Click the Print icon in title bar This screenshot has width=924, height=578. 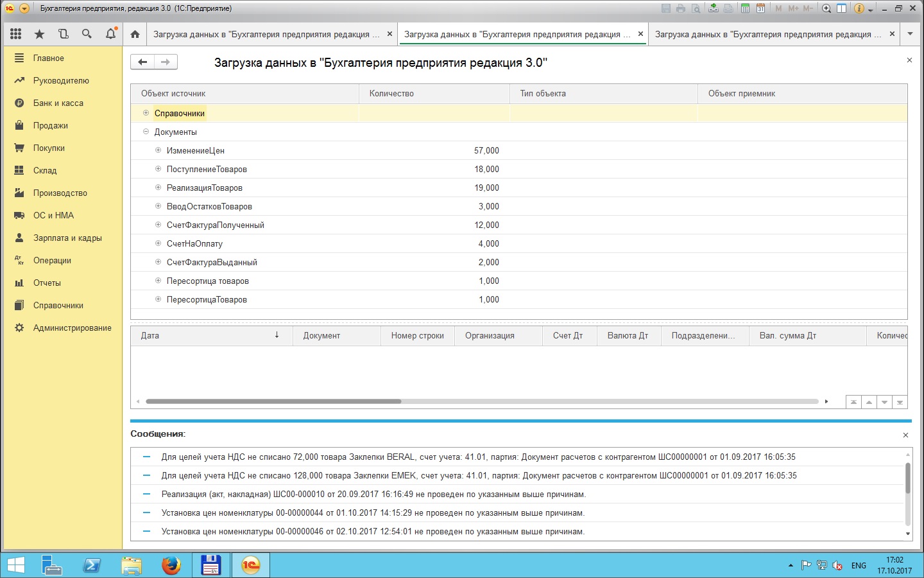pos(681,8)
